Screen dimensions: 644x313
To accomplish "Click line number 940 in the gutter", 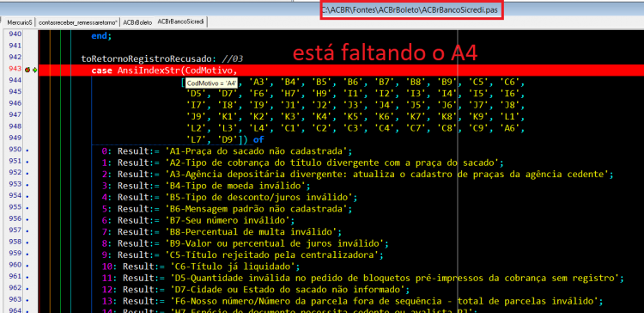I will coord(15,34).
